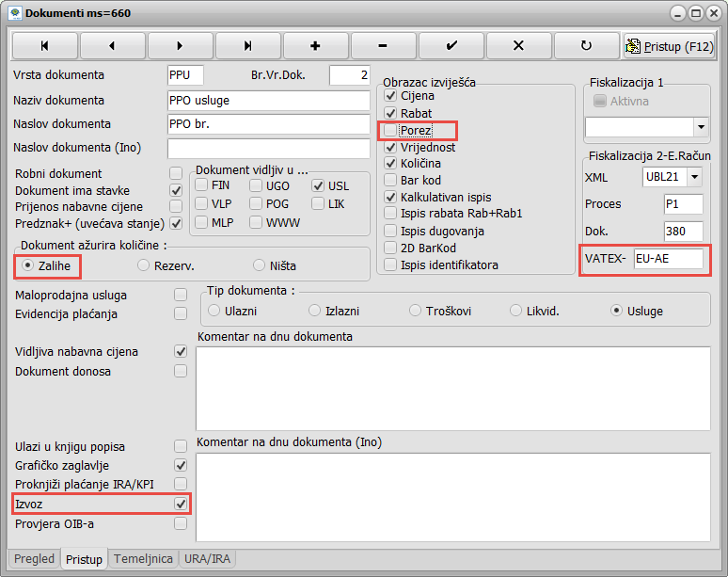Uncheck the Izvoz checkbox
Viewport: 728px width, 577px height.
coord(181,504)
